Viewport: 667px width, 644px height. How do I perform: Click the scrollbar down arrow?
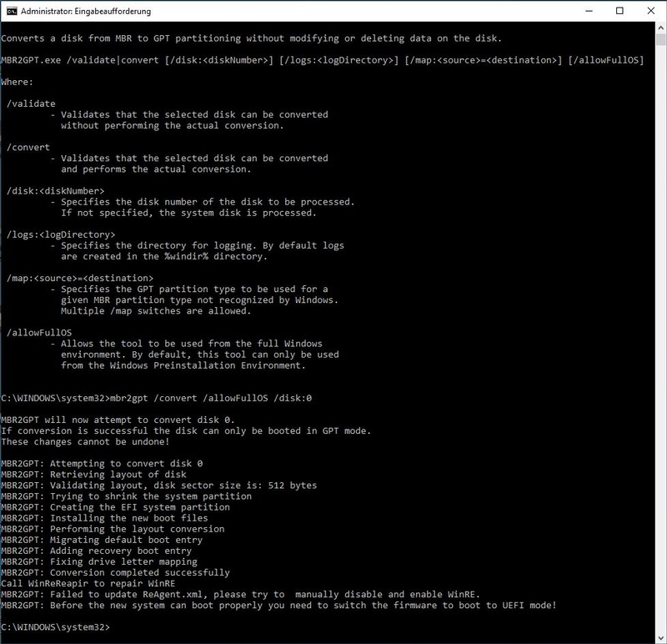coord(660,637)
